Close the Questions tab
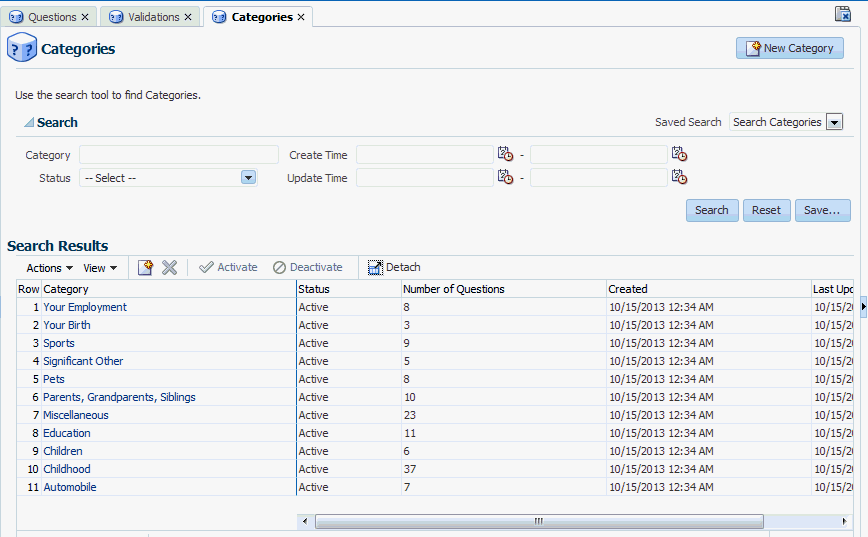Image resolution: width=868 pixels, height=537 pixels. click(85, 17)
